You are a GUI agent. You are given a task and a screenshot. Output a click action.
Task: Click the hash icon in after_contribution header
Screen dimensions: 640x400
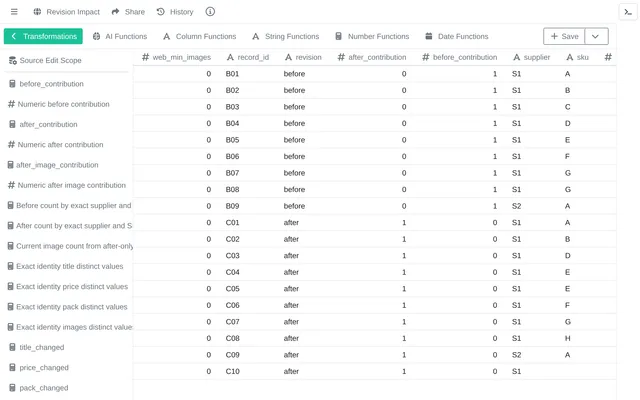point(341,57)
